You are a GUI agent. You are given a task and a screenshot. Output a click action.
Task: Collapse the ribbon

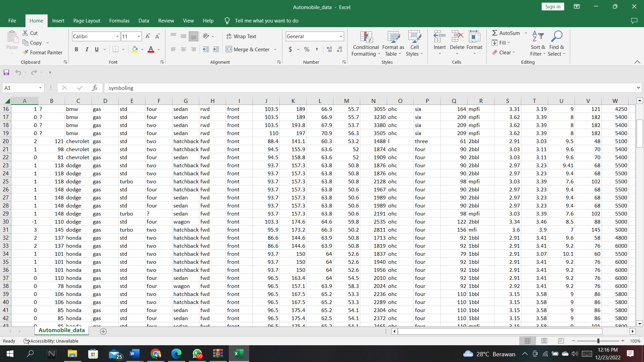[637, 62]
